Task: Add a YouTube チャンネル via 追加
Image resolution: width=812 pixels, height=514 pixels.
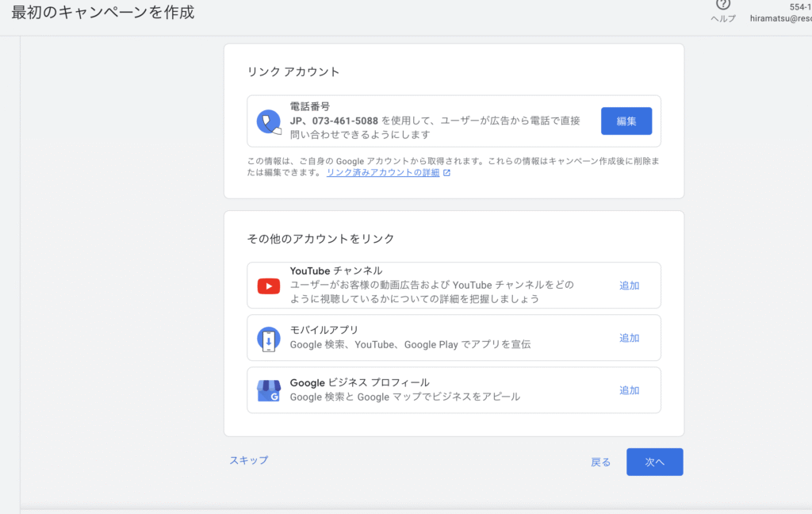Action: pos(629,286)
